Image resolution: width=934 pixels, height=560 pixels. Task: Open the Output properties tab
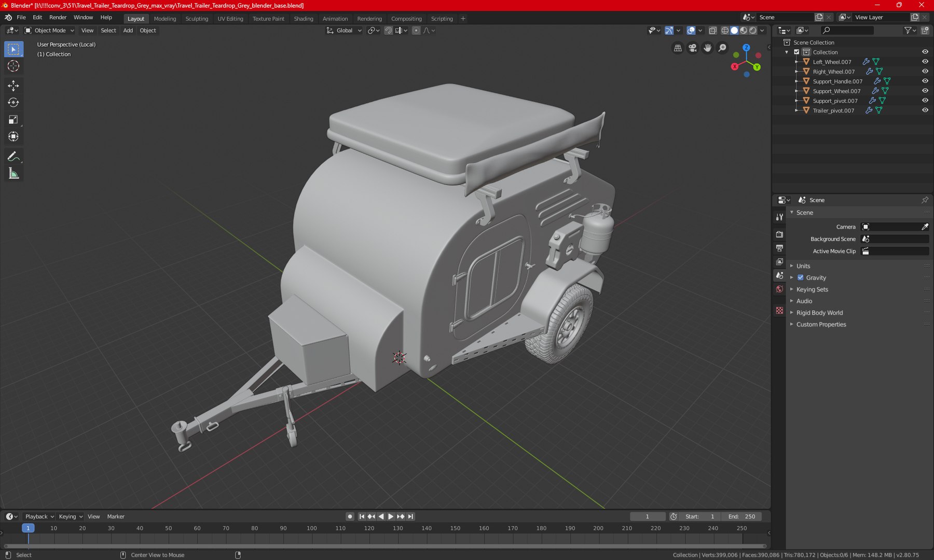click(x=779, y=248)
